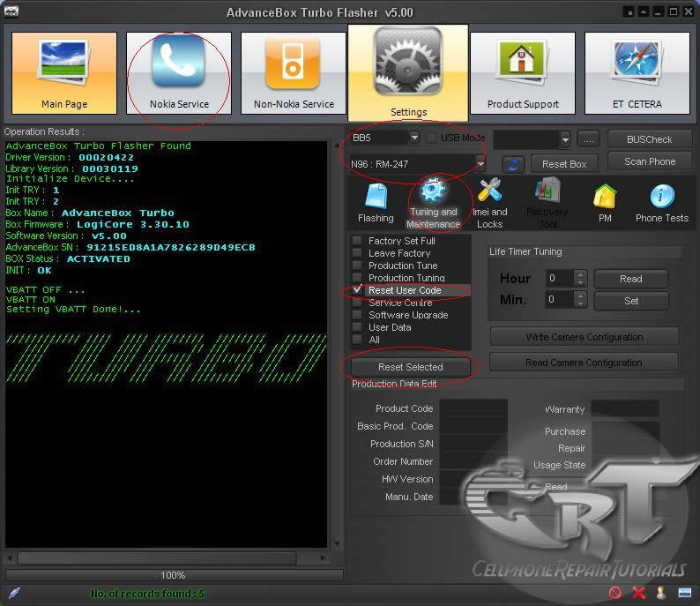The width and height of the screenshot is (700, 606).
Task: Increase the Min. value stepper
Action: pyautogui.click(x=580, y=295)
